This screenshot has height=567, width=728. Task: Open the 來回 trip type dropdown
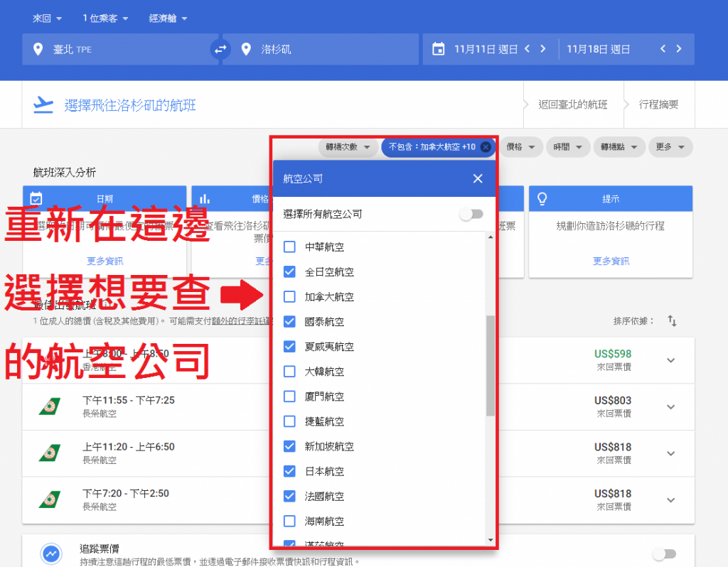click(x=47, y=18)
